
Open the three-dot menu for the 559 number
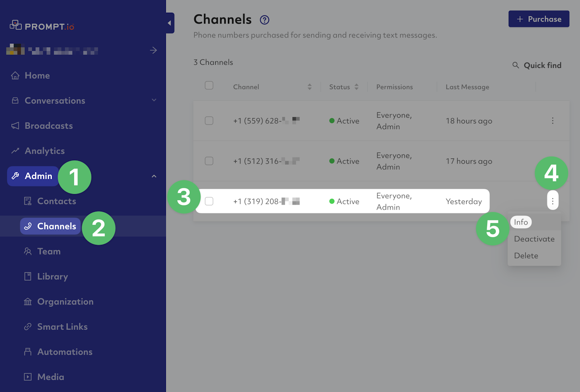[552, 121]
